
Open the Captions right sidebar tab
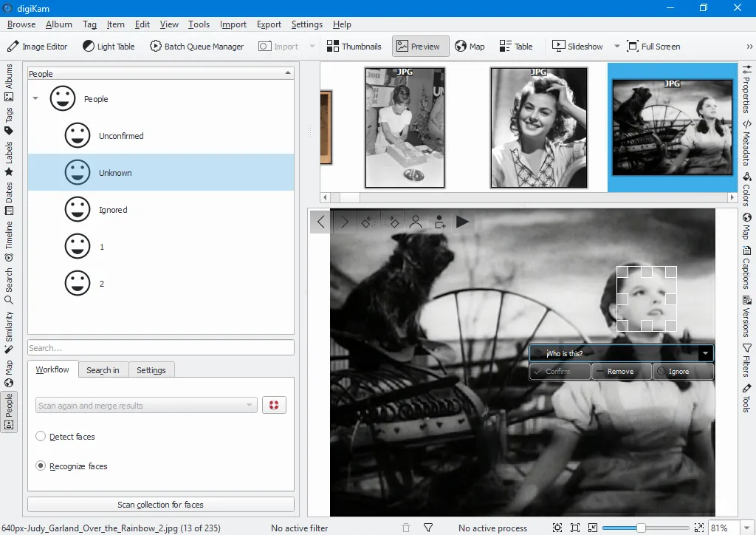coord(746,267)
